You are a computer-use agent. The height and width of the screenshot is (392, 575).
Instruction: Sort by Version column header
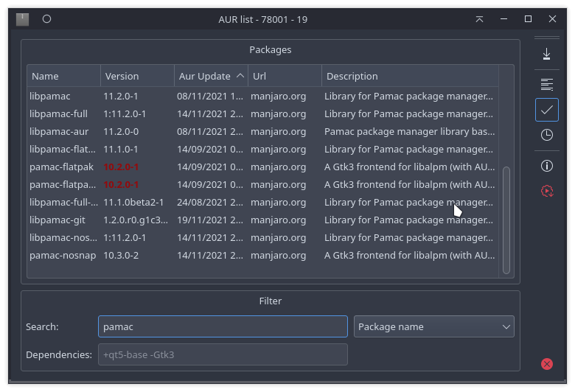(138, 76)
